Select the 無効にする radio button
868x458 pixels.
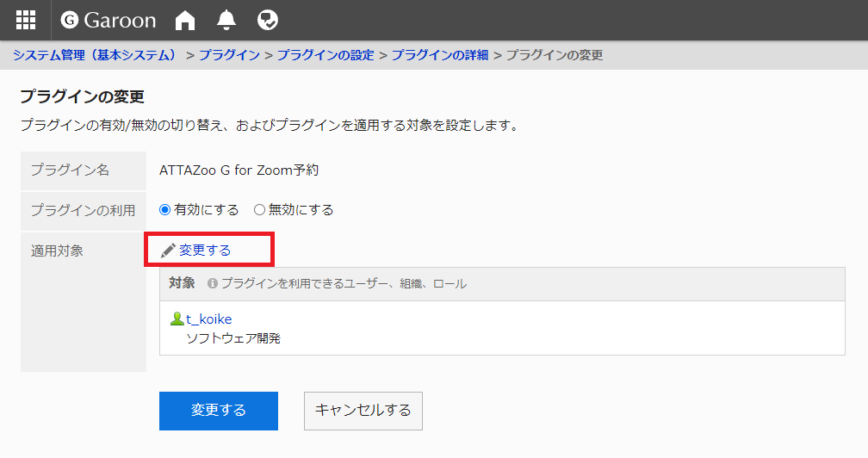[259, 209]
